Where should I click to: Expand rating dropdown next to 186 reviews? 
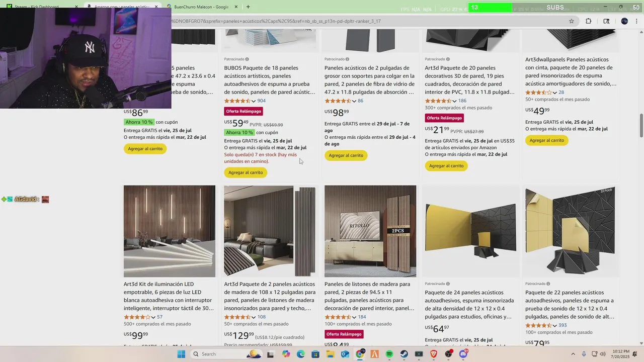455,101
